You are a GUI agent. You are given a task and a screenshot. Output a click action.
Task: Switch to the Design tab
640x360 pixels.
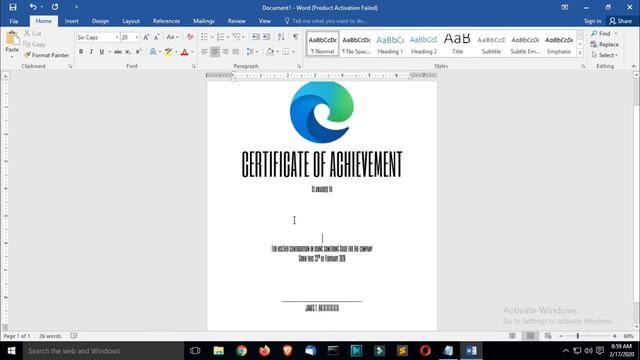point(100,21)
